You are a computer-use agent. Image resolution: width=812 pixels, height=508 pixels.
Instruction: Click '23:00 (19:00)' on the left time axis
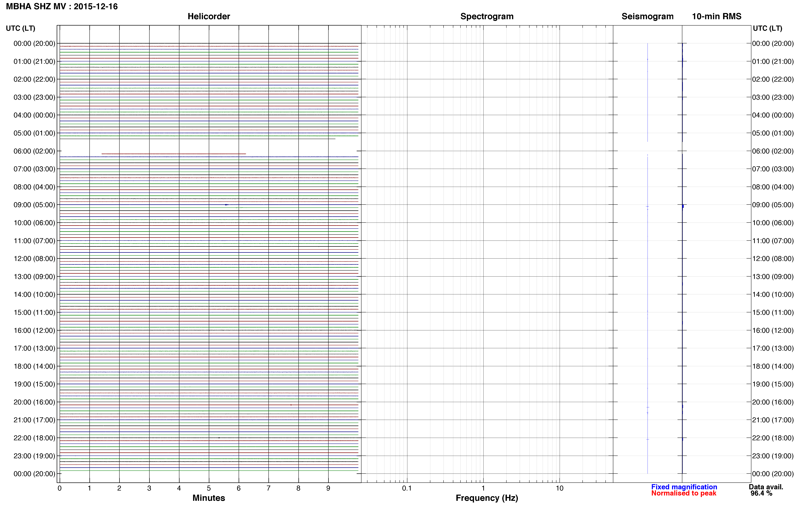(x=34, y=456)
